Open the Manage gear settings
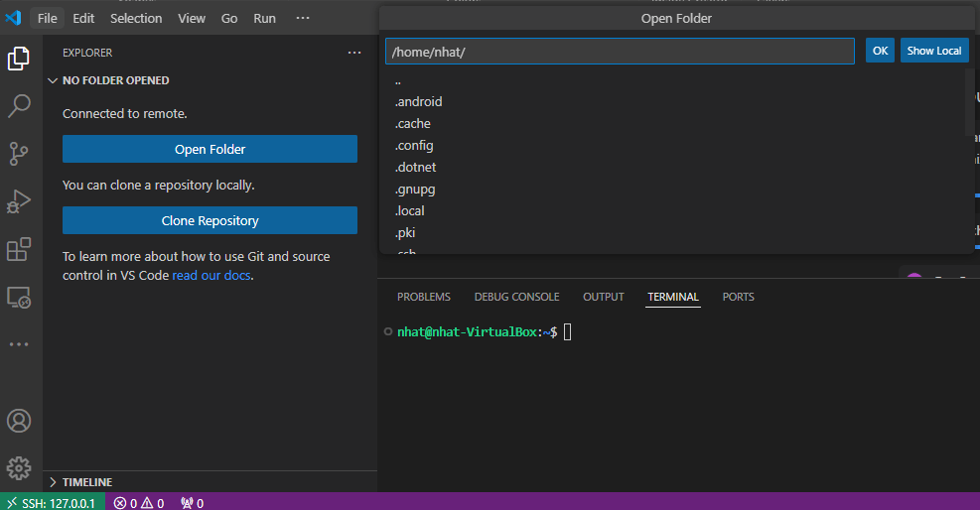980x510 pixels. click(19, 467)
